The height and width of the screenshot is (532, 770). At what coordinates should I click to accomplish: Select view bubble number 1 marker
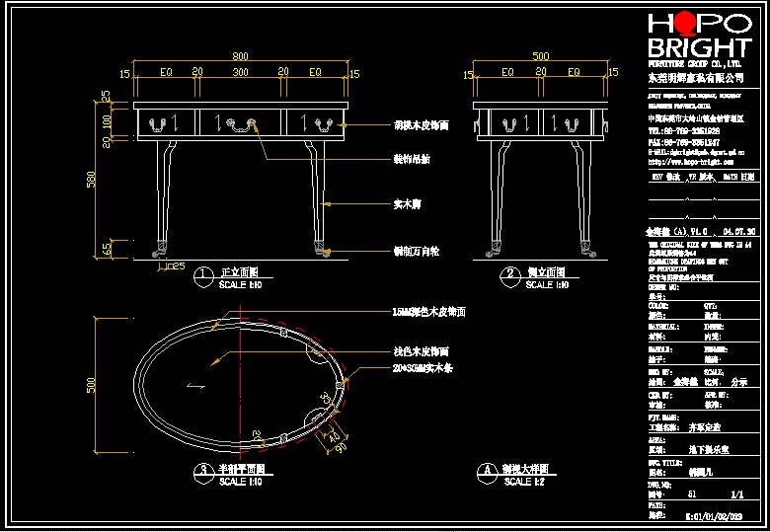pyautogui.click(x=203, y=276)
